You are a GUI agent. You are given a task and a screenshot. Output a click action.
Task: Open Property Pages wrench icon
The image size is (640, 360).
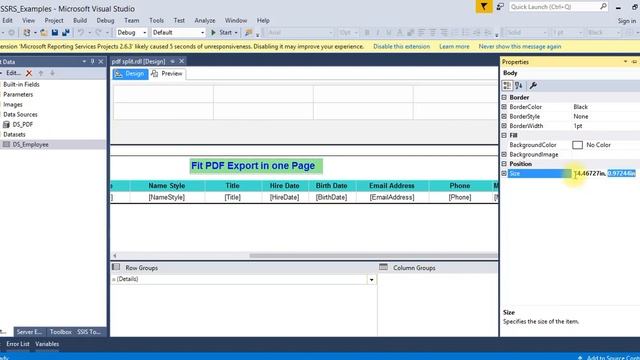533,85
